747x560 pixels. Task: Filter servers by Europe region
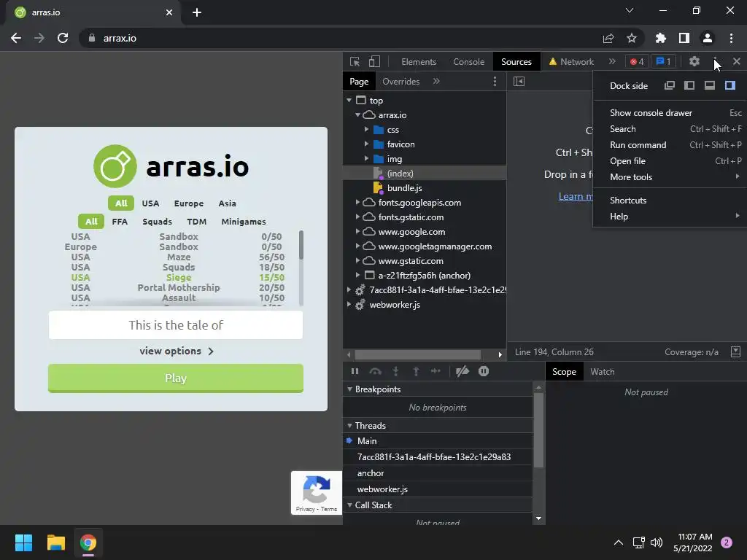coord(189,203)
